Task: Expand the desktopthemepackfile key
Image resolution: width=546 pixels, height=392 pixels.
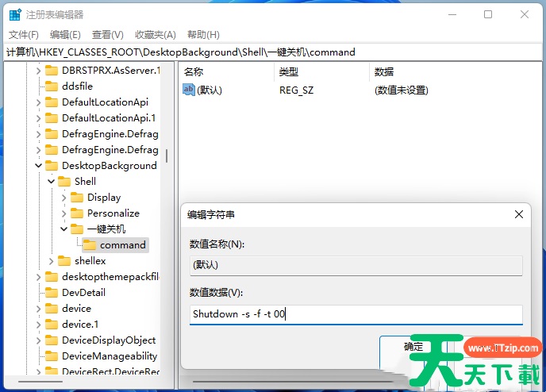Action: pyautogui.click(x=38, y=277)
